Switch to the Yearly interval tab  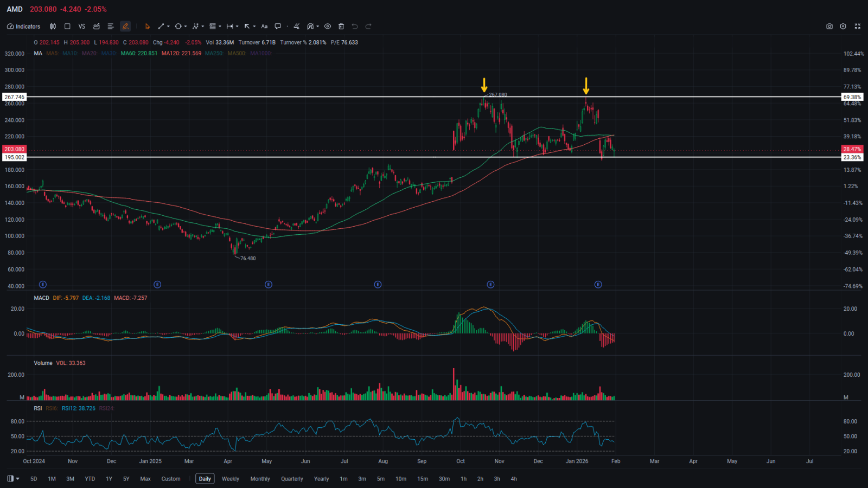click(322, 479)
